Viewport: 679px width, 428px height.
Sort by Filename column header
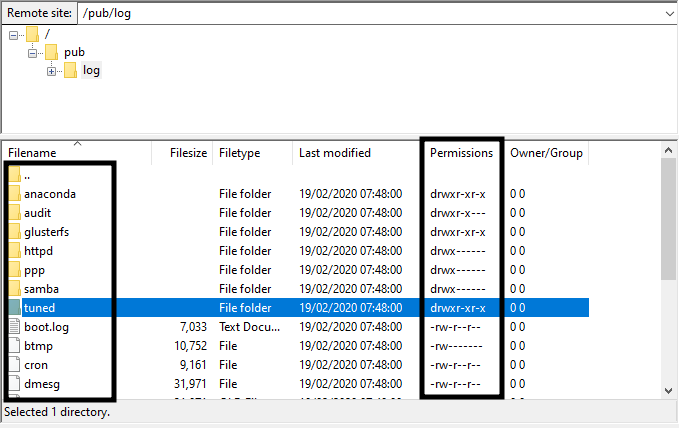[32, 153]
